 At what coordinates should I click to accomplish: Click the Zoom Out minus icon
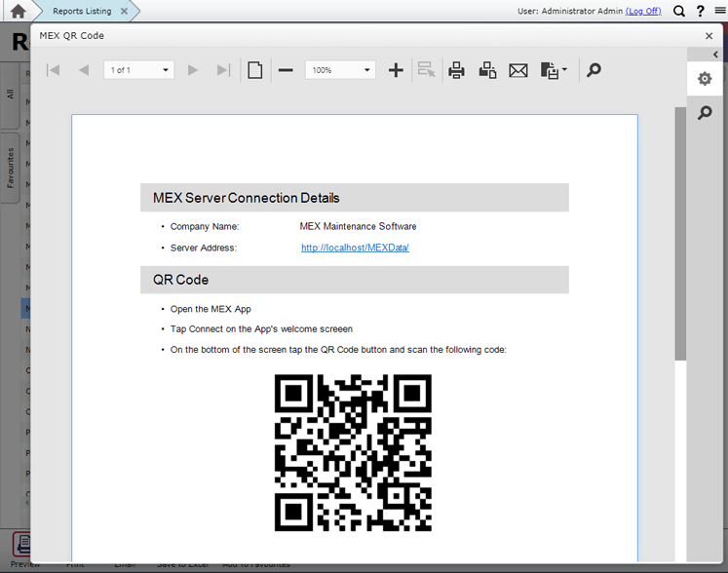pyautogui.click(x=286, y=70)
